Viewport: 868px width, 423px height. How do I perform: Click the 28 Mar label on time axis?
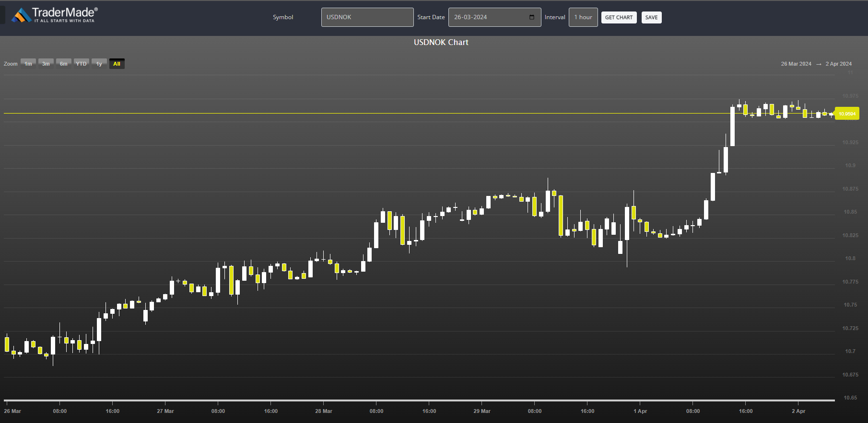tap(324, 411)
